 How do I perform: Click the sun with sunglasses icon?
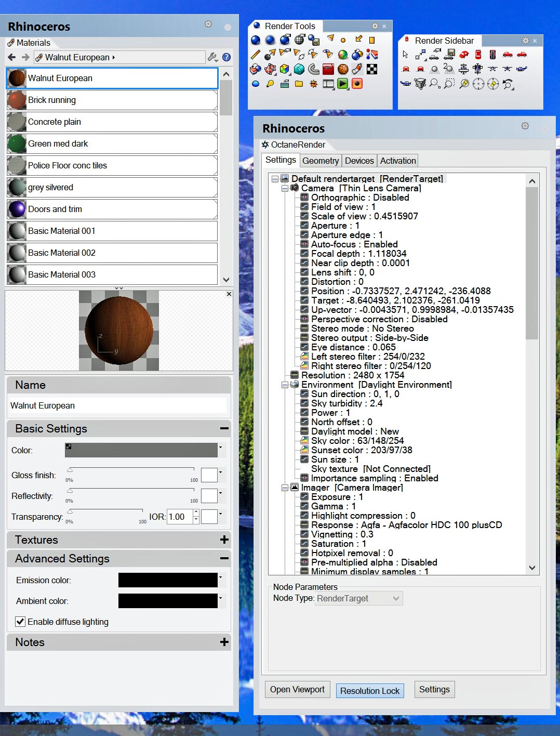click(x=313, y=83)
